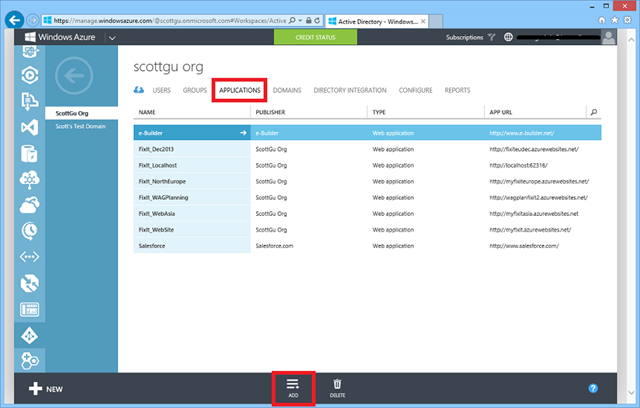Open Media Services from the sidebar

tap(29, 75)
